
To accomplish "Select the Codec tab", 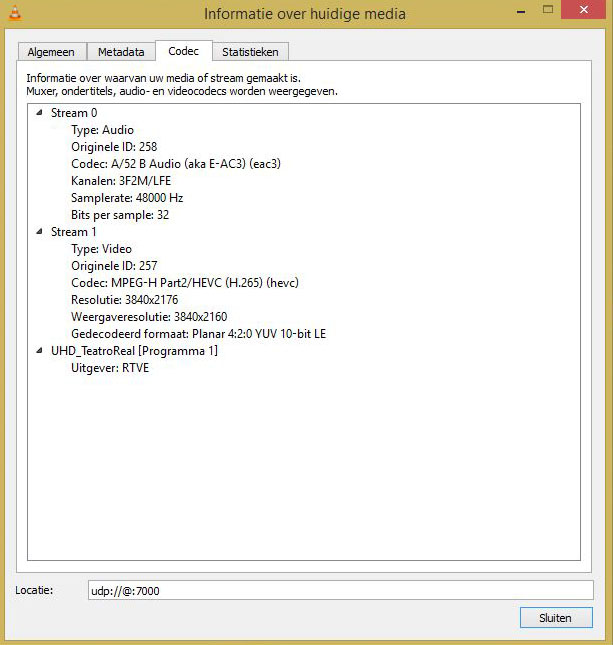I will [x=183, y=51].
